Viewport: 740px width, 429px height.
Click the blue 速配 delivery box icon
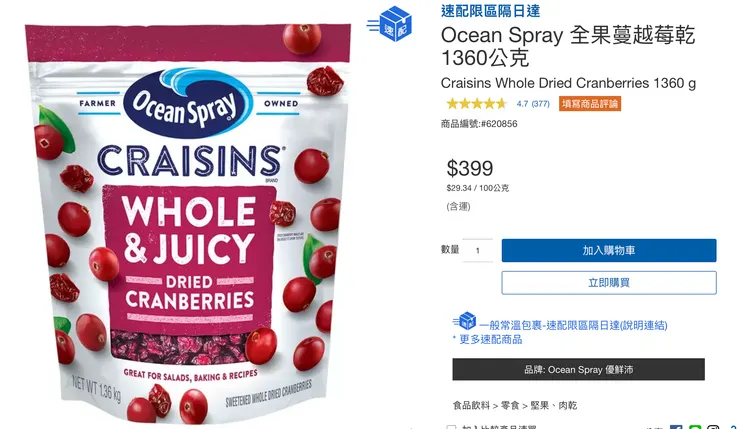(x=390, y=24)
